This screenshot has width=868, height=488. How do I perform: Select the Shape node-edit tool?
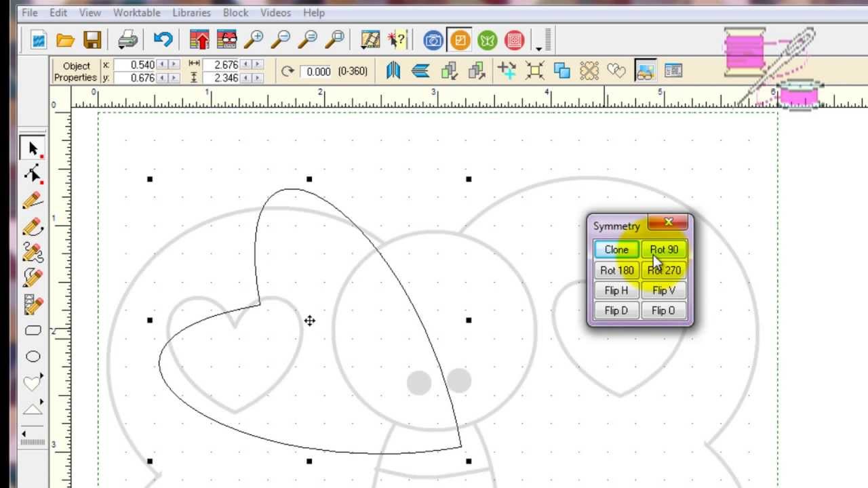[33, 174]
